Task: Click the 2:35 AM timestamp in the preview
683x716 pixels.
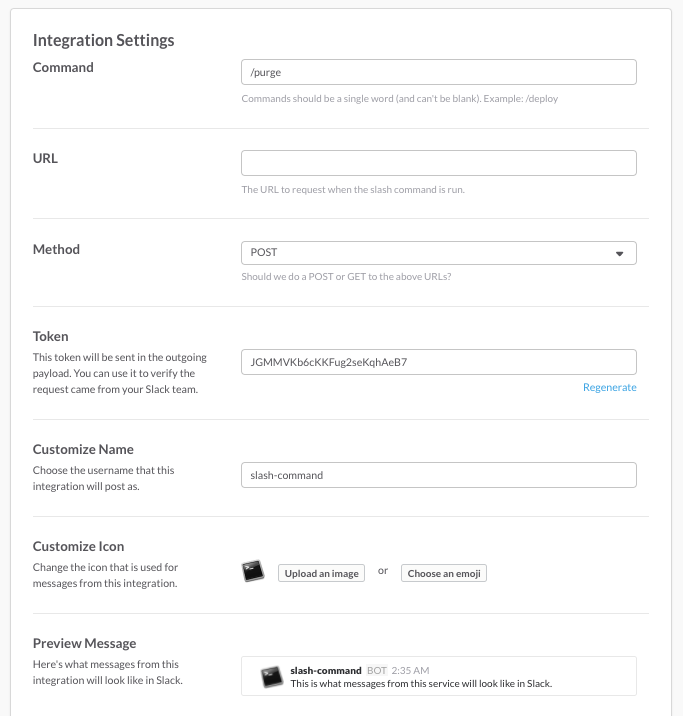Action: pos(410,670)
